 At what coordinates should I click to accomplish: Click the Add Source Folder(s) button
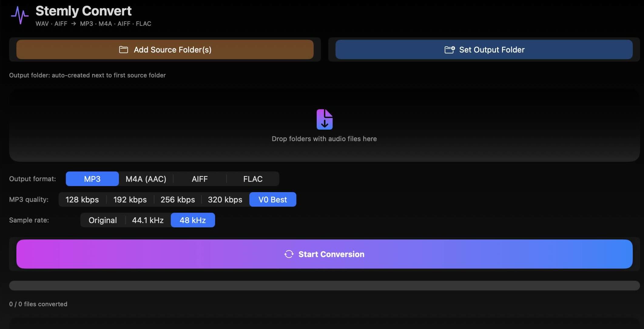click(x=165, y=49)
